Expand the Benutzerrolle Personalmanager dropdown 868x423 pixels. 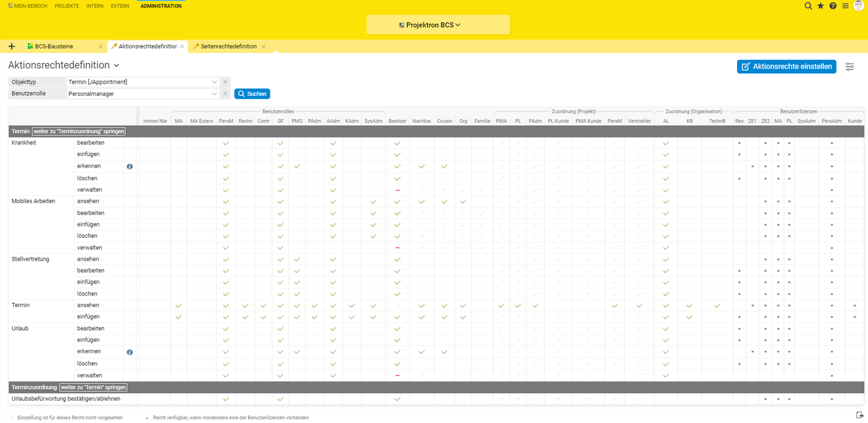click(x=215, y=94)
